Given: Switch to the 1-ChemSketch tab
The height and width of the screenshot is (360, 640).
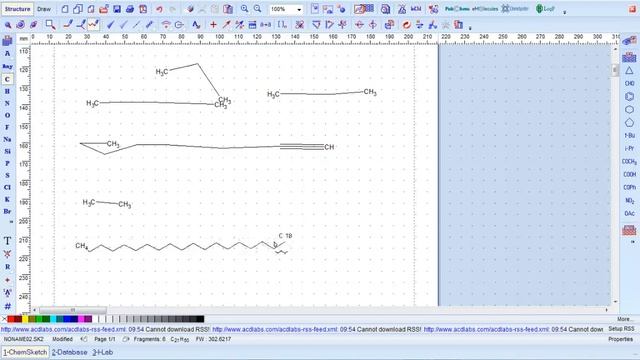Looking at the screenshot, I should tap(25, 352).
